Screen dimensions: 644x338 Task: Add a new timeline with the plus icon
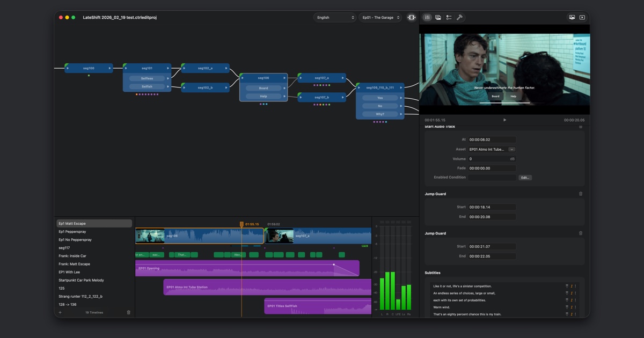click(60, 312)
